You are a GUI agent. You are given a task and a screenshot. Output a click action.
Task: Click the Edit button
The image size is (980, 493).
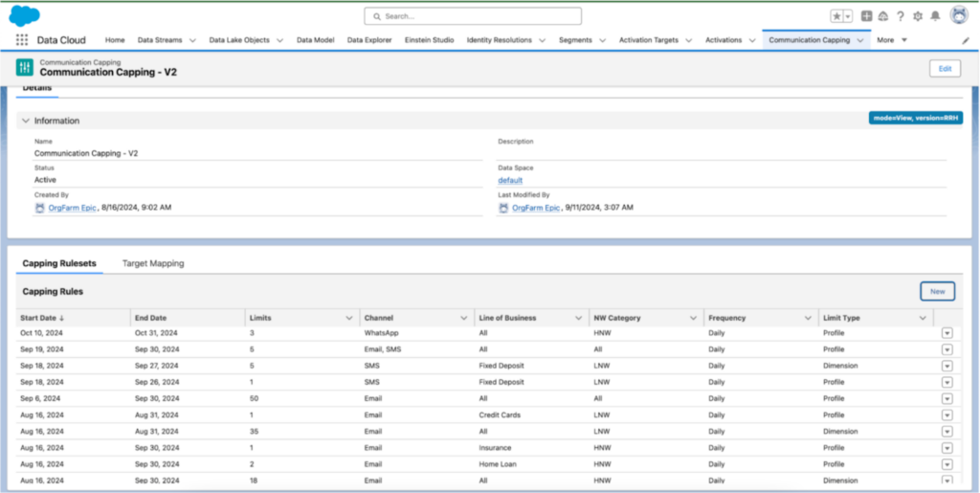tap(945, 68)
